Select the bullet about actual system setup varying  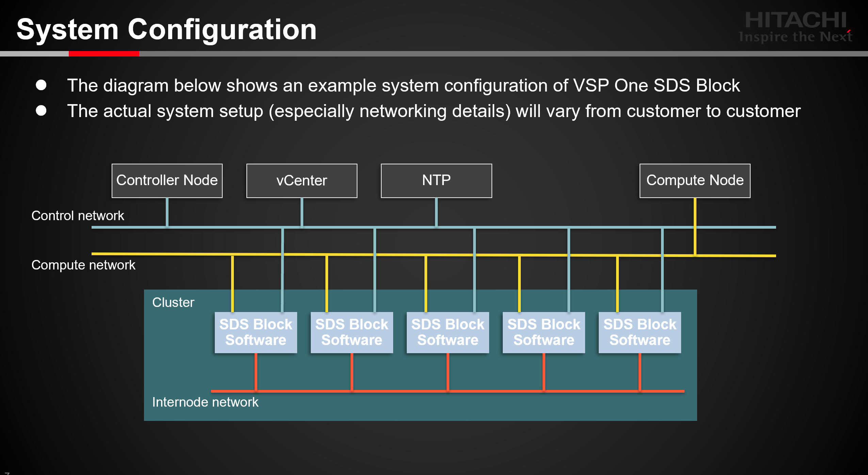[x=434, y=111]
